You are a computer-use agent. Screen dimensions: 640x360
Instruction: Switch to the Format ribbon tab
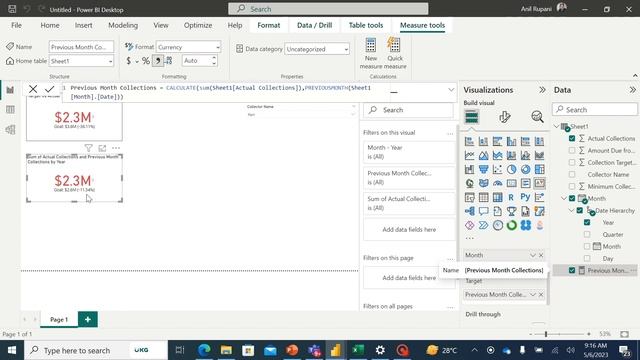(269, 25)
